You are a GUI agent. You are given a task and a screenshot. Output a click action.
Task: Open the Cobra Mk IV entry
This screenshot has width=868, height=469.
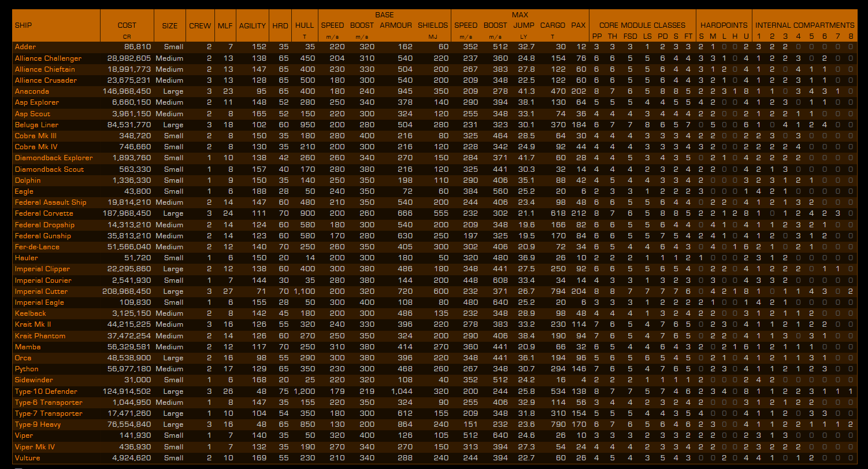pos(35,147)
